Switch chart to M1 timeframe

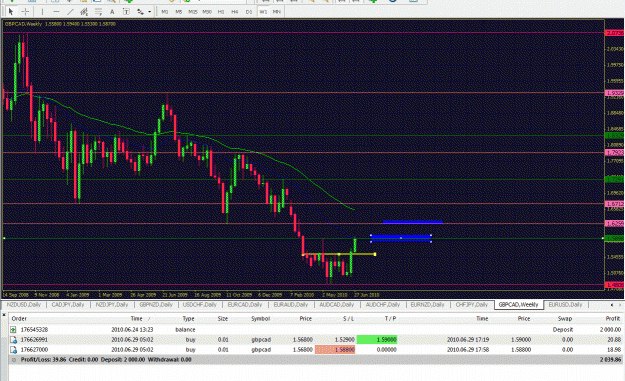pos(165,12)
